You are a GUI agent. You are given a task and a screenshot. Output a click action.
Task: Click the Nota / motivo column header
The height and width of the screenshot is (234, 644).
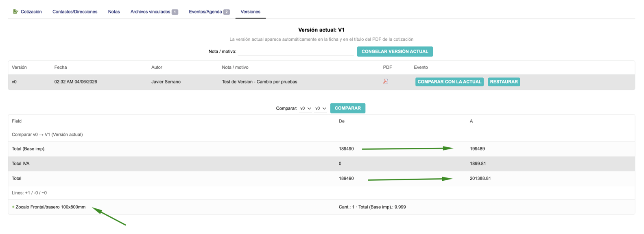click(x=235, y=67)
